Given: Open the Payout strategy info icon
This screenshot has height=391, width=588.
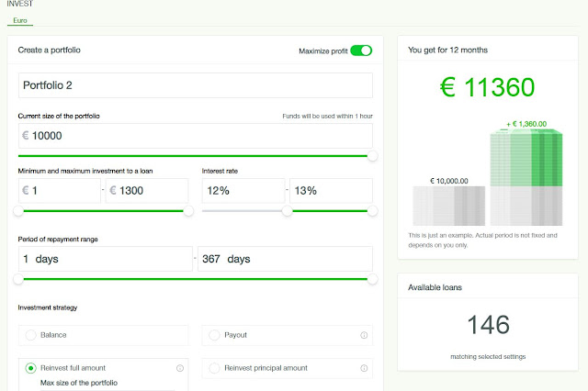Looking at the screenshot, I should tap(364, 335).
